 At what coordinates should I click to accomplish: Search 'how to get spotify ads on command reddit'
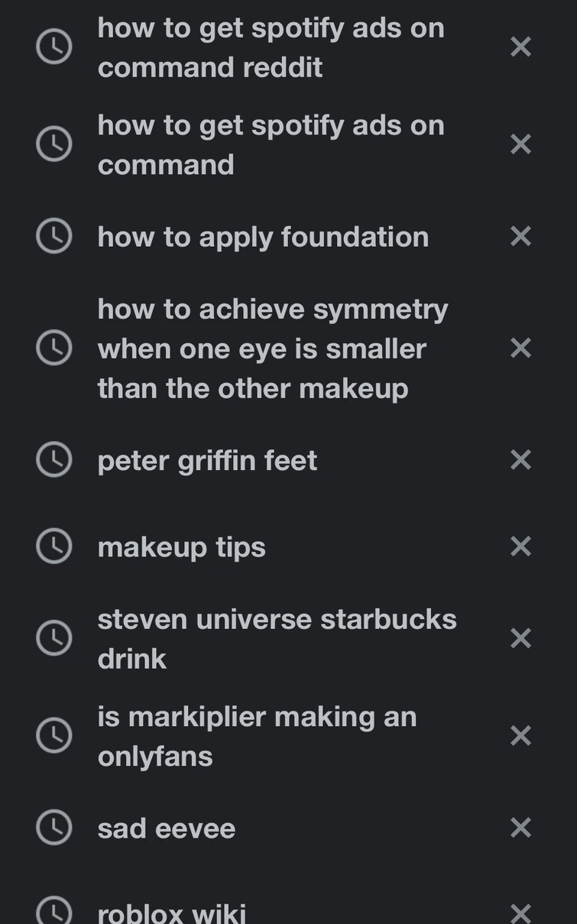(x=271, y=47)
